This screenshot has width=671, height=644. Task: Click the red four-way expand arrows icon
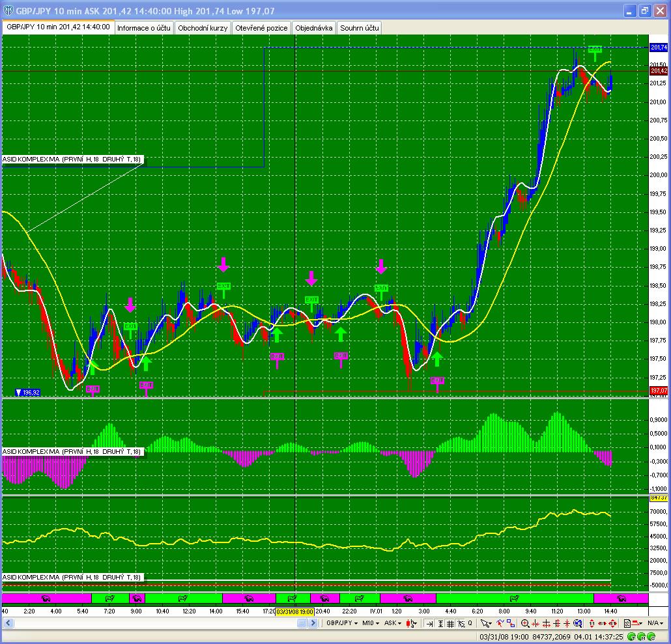click(x=612, y=623)
